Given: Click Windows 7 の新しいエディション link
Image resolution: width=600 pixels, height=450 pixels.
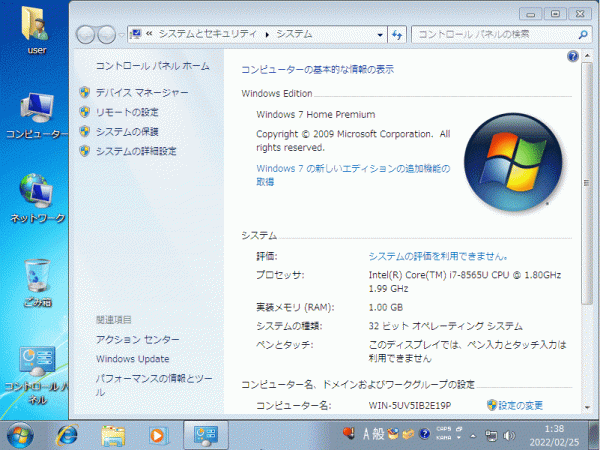Looking at the screenshot, I should (353, 175).
